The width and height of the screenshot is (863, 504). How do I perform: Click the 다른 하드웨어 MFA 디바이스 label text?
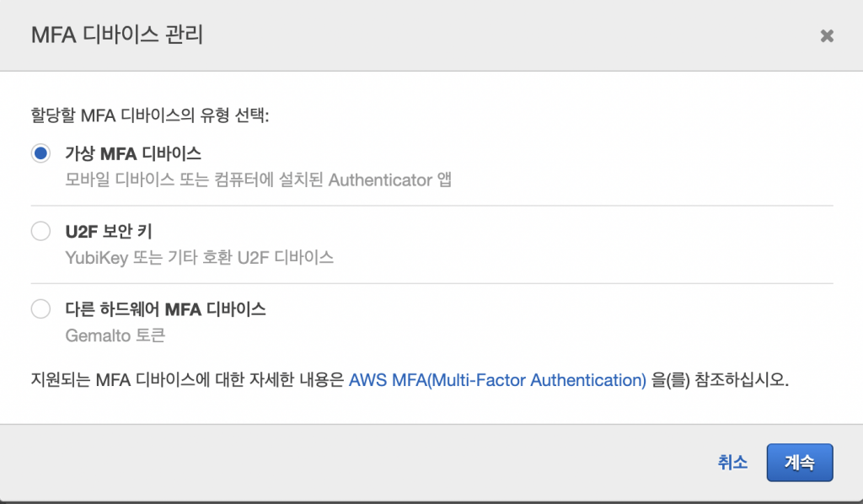165,309
